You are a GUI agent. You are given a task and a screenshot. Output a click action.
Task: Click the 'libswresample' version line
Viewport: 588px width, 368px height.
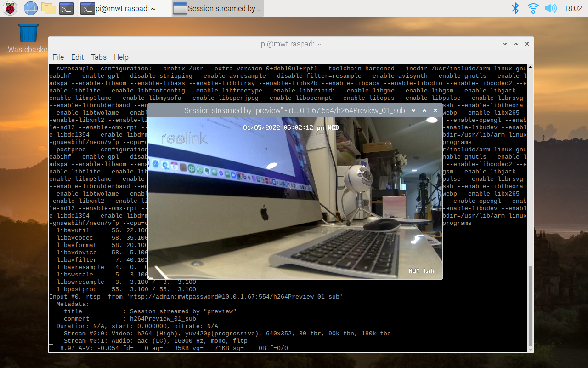coord(126,282)
